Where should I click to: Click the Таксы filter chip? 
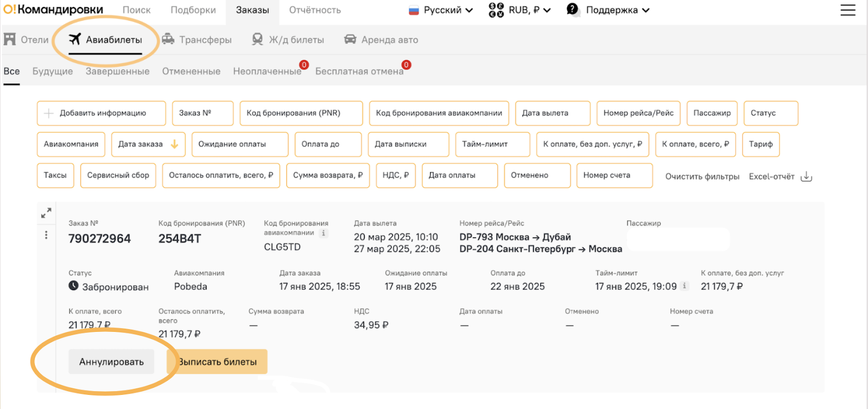click(55, 175)
